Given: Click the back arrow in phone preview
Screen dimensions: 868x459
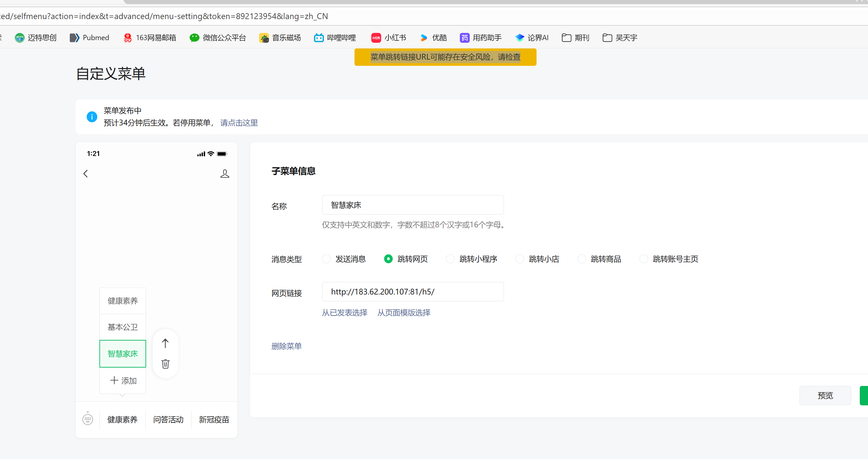Looking at the screenshot, I should [86, 173].
